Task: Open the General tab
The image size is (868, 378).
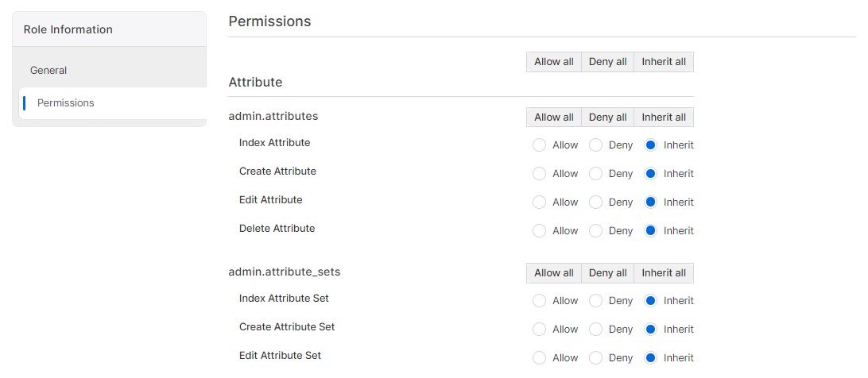Action: (48, 71)
